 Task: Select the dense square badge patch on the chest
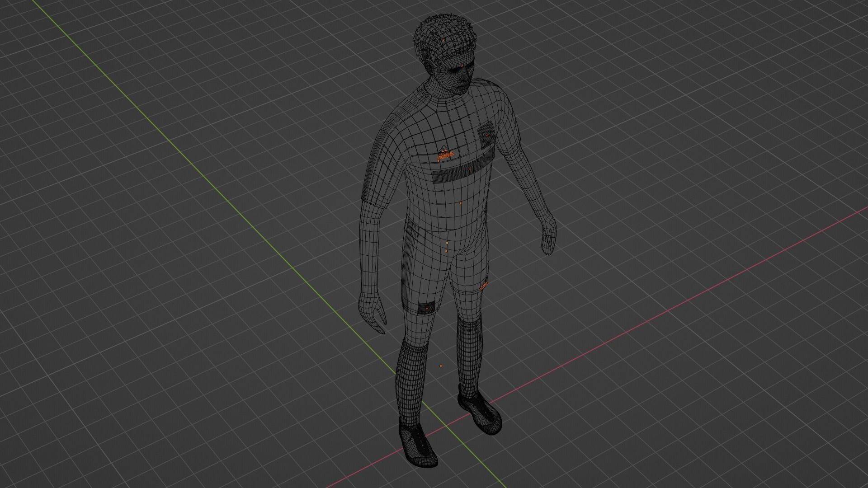486,135
